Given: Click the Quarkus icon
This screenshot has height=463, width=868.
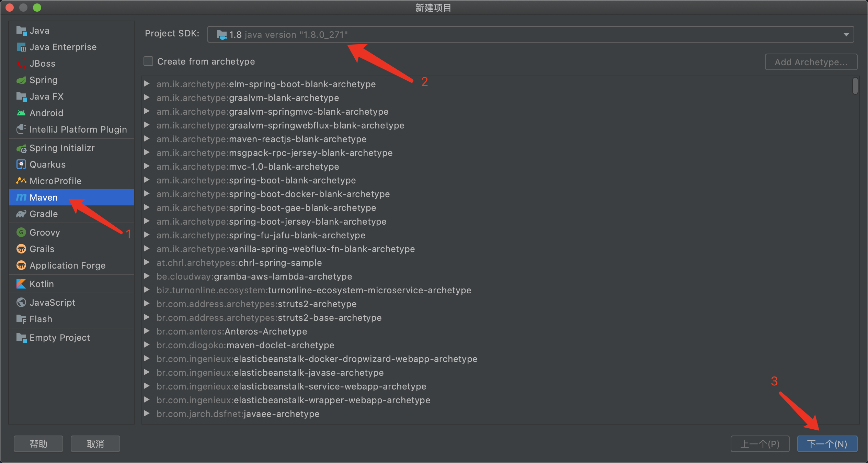Looking at the screenshot, I should tap(21, 165).
